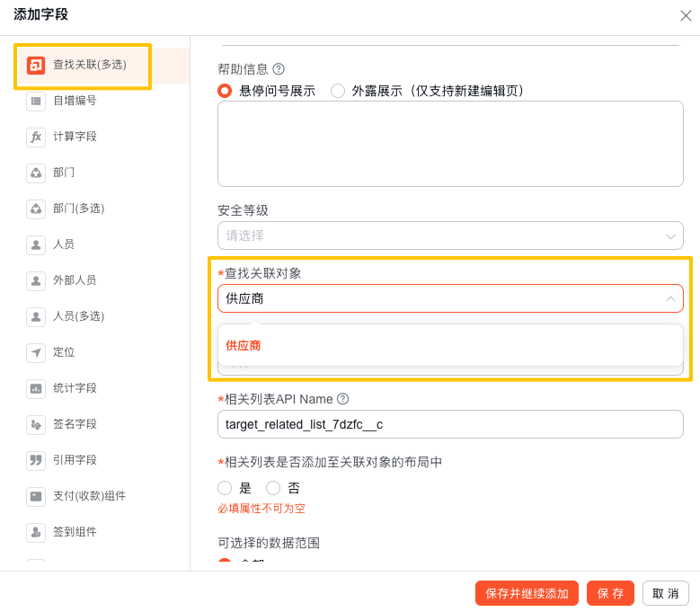The height and width of the screenshot is (612, 700).
Task: Click the 取消 button
Action: (x=665, y=593)
